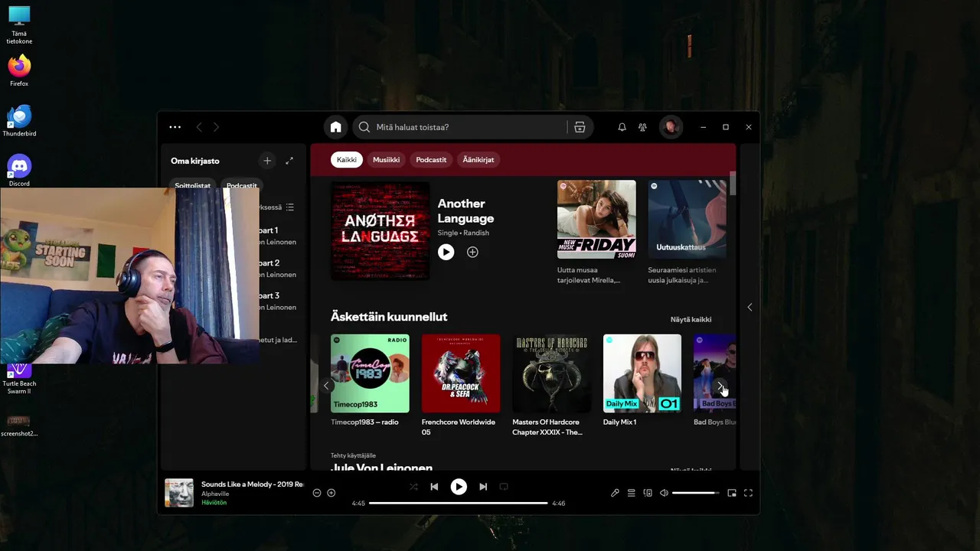Open the Uutuuskattaus playlist

[x=688, y=220]
